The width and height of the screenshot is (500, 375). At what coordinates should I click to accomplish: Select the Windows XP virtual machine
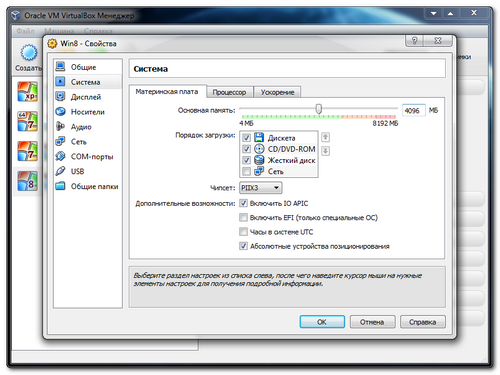[27, 92]
